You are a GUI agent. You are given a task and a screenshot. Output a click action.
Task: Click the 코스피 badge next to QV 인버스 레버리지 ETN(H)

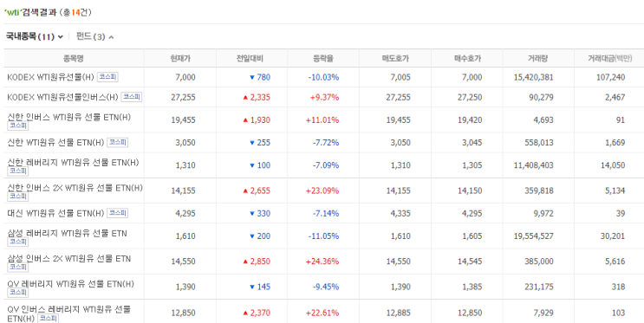48,318
